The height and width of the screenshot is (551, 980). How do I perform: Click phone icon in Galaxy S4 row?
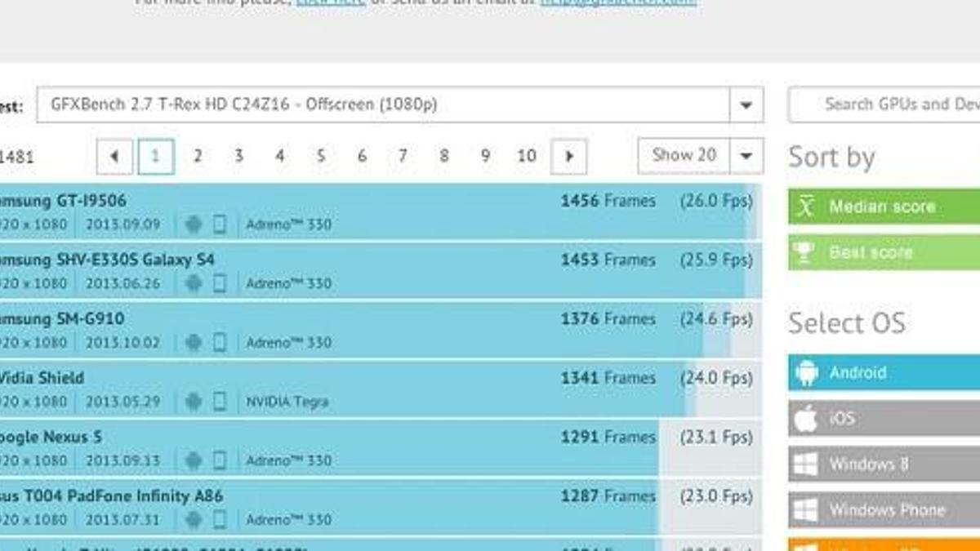(219, 283)
